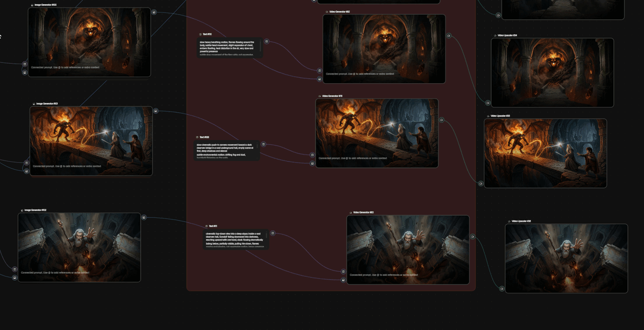The image size is (644, 330).
Task: Click image input port of Balrog hall Image Generator
Action: pyautogui.click(x=25, y=72)
